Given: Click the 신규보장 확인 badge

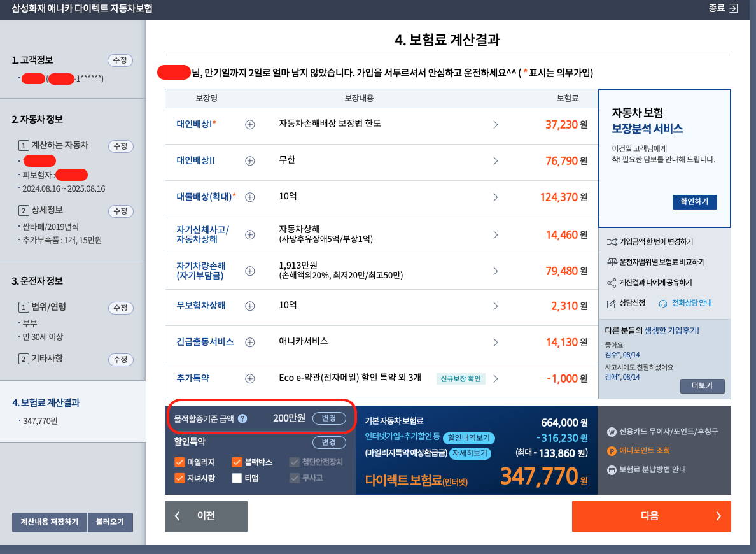Looking at the screenshot, I should point(461,379).
